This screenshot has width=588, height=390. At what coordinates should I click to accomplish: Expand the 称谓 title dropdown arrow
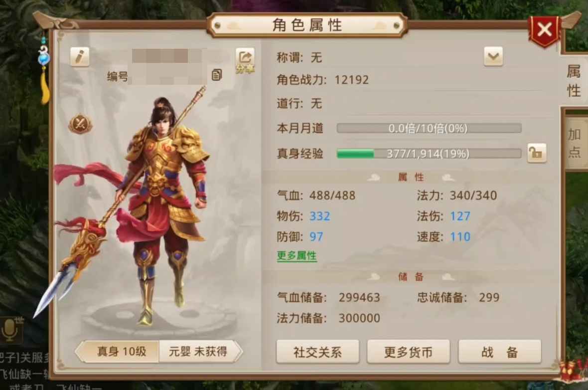pyautogui.click(x=493, y=57)
